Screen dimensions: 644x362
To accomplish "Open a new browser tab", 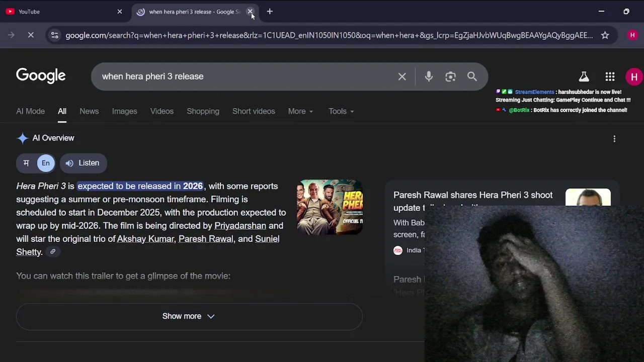I will 270,12.
